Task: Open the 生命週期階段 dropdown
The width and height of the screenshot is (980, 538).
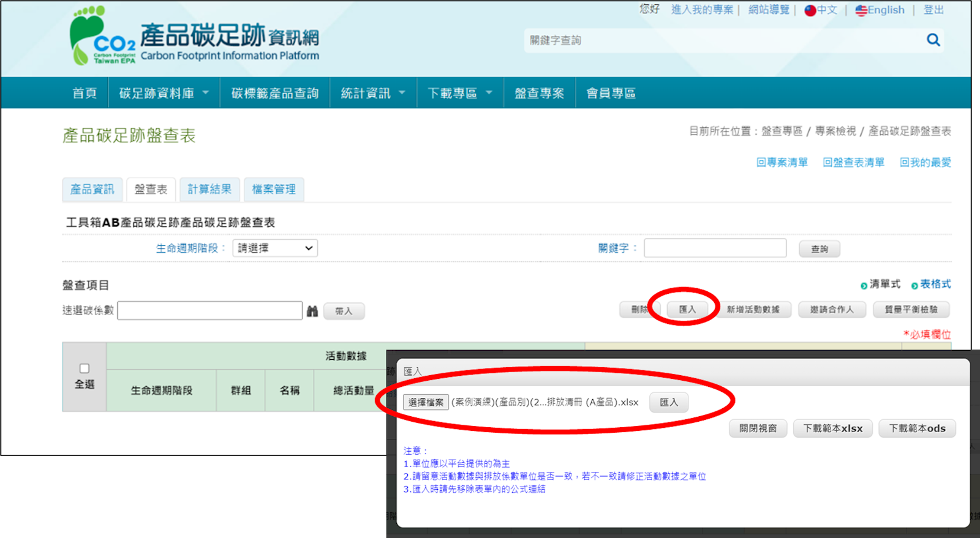Action: click(275, 248)
